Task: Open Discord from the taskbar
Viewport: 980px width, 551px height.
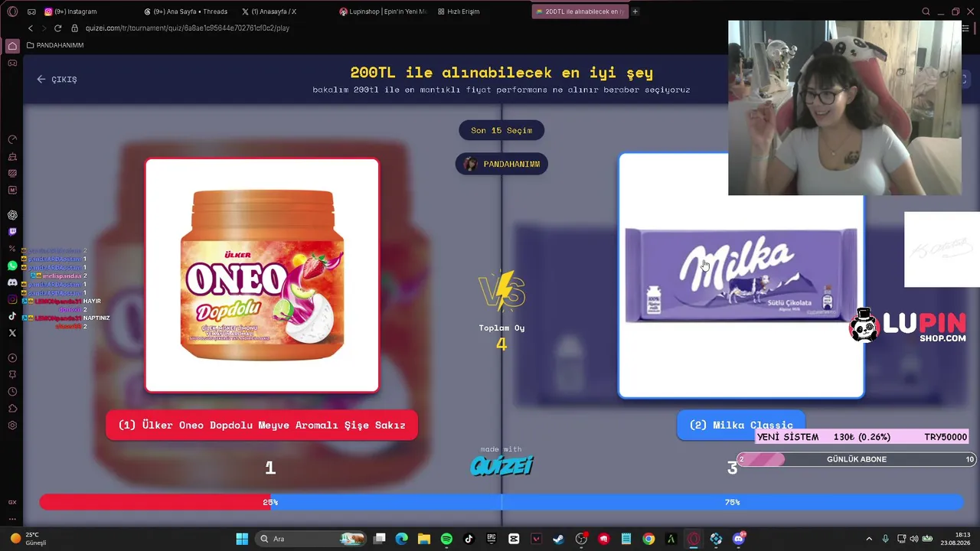Action: coord(739,539)
